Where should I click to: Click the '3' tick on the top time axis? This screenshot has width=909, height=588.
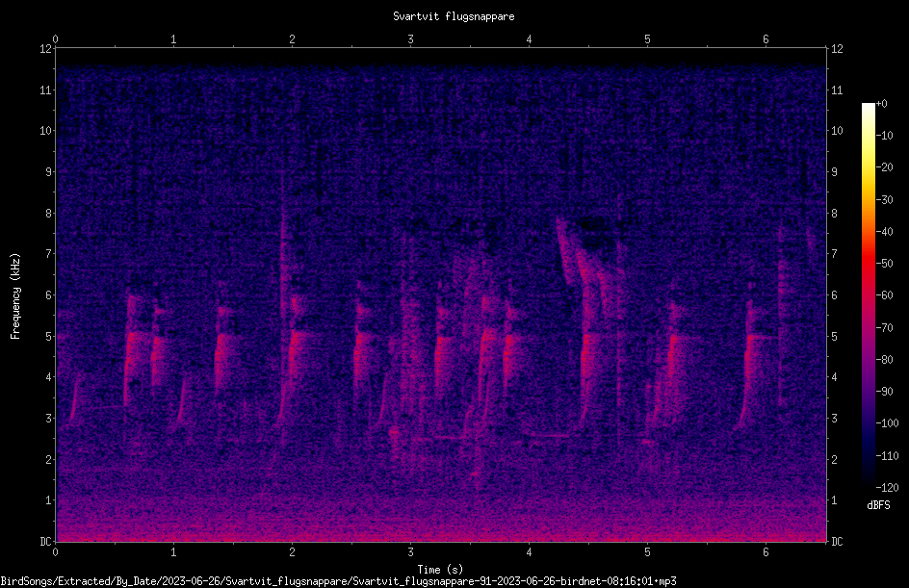[x=410, y=39]
